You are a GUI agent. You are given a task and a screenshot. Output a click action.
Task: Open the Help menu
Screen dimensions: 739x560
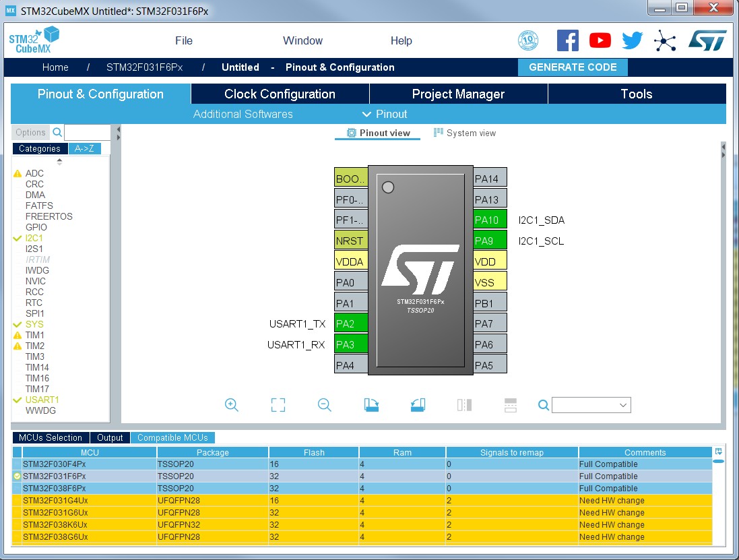click(401, 40)
